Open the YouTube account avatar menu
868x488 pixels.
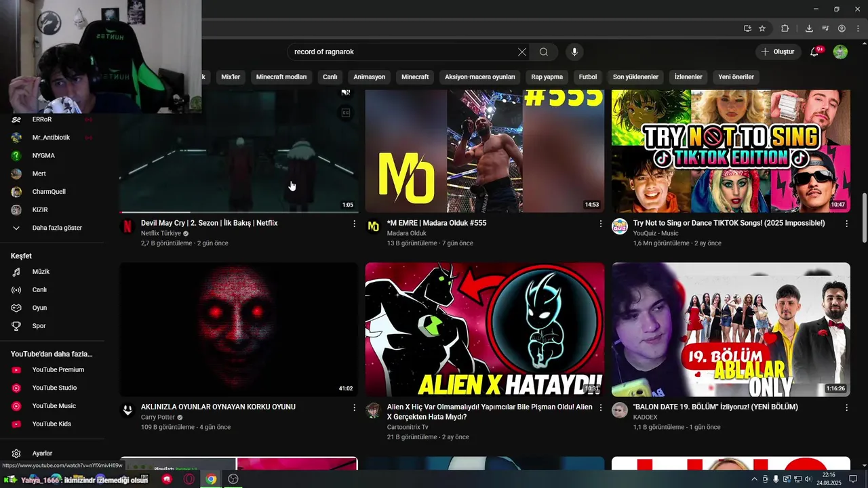tap(840, 52)
